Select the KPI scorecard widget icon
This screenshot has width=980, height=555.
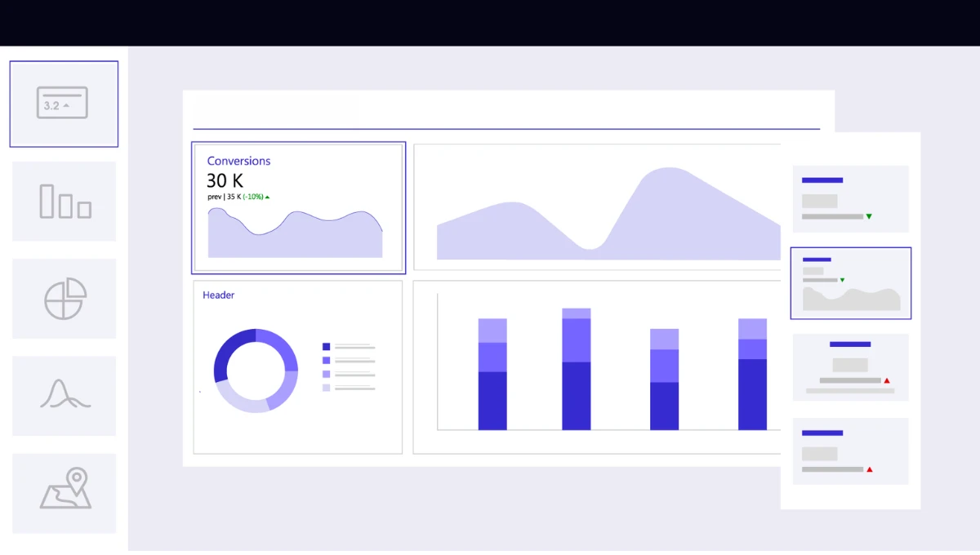[x=63, y=104]
